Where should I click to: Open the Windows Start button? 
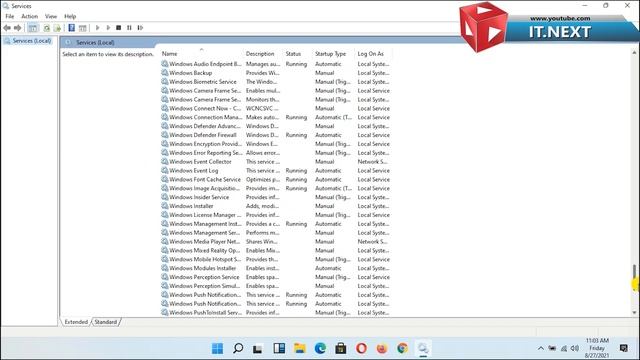click(218, 348)
